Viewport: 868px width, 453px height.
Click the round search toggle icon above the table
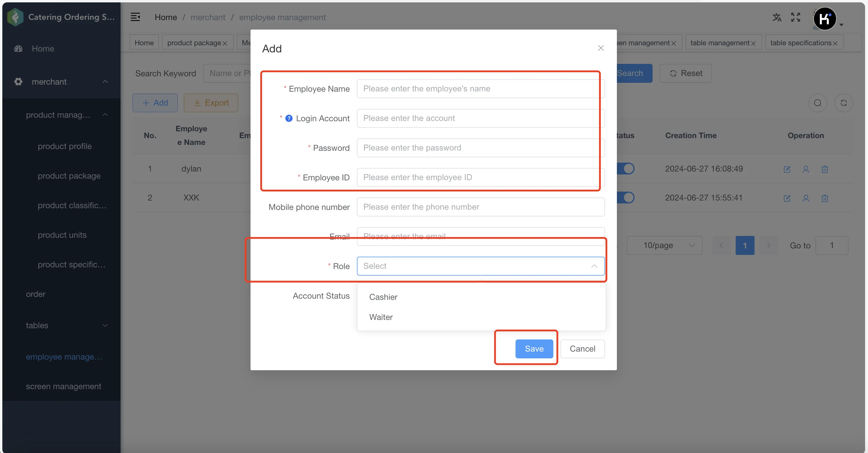pyautogui.click(x=817, y=103)
